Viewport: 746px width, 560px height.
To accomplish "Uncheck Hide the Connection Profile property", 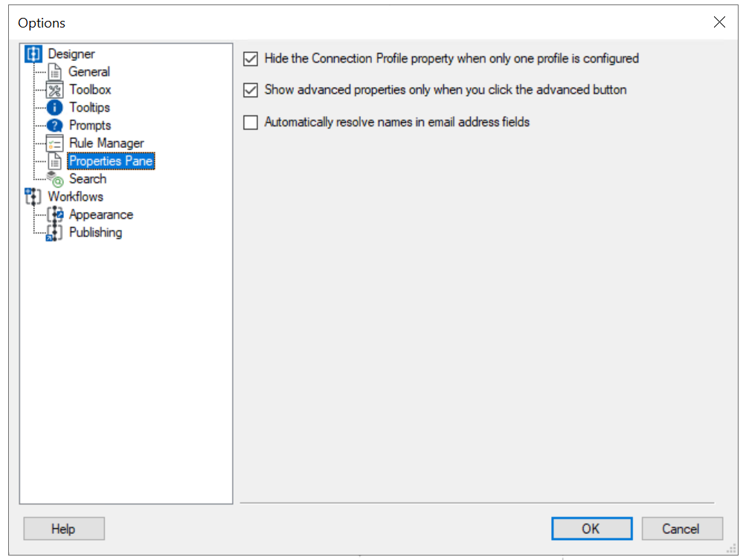I will [251, 59].
